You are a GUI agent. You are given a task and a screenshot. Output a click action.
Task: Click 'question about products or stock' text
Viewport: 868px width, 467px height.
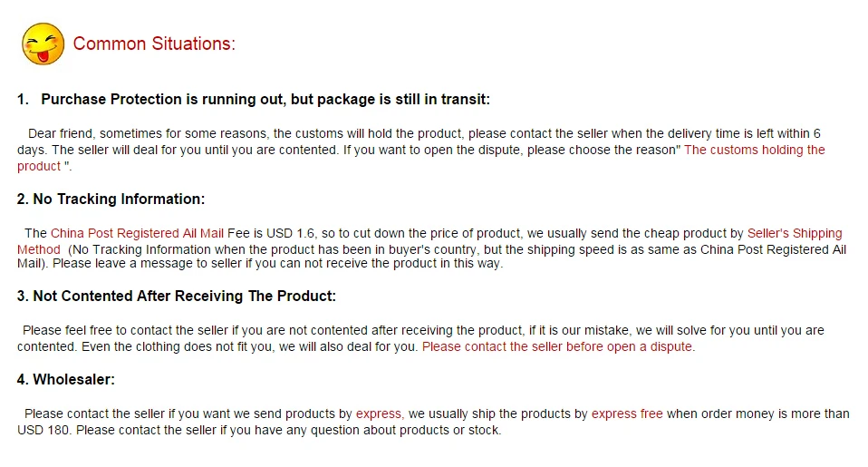(x=406, y=430)
